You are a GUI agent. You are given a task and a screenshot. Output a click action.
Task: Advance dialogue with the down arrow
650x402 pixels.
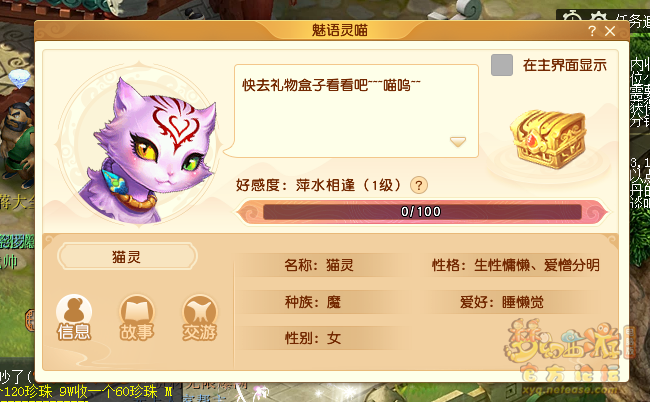pyautogui.click(x=458, y=142)
